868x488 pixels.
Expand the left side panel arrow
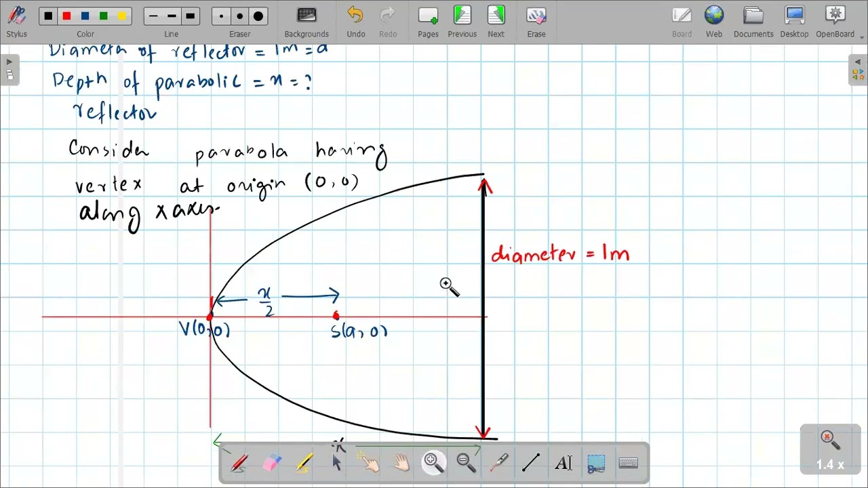click(x=9, y=62)
